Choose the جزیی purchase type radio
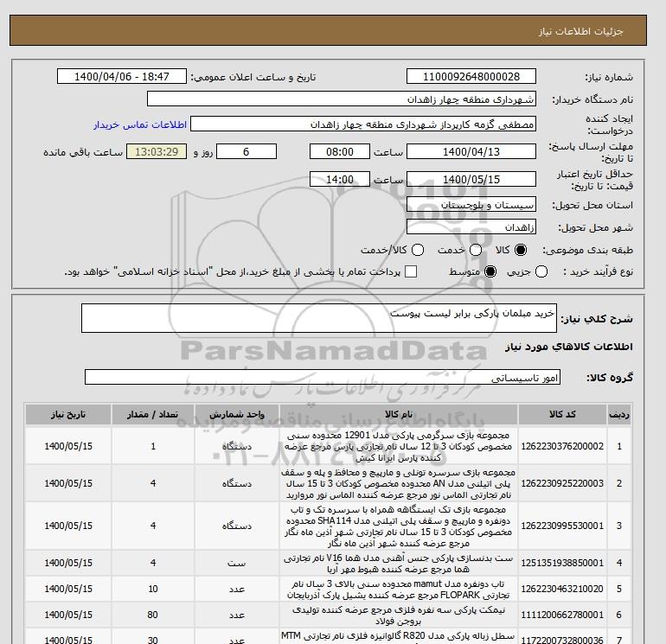Screen dimensions: 666x644 (541, 271)
